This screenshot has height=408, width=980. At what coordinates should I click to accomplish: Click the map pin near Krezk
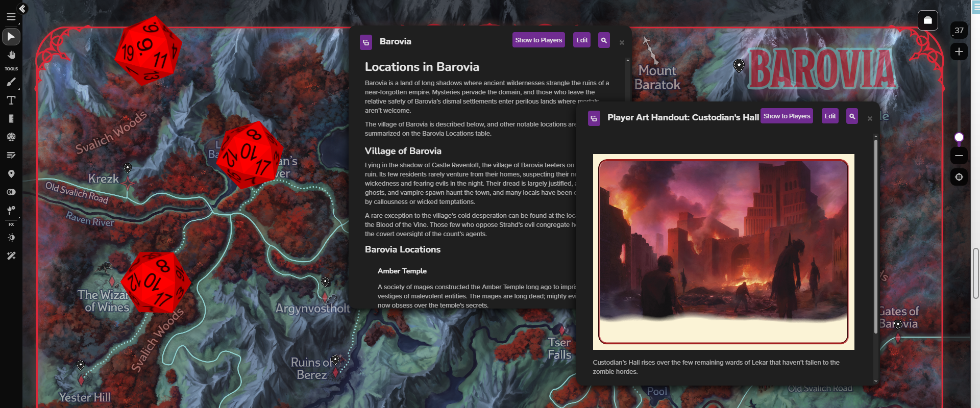point(128,168)
